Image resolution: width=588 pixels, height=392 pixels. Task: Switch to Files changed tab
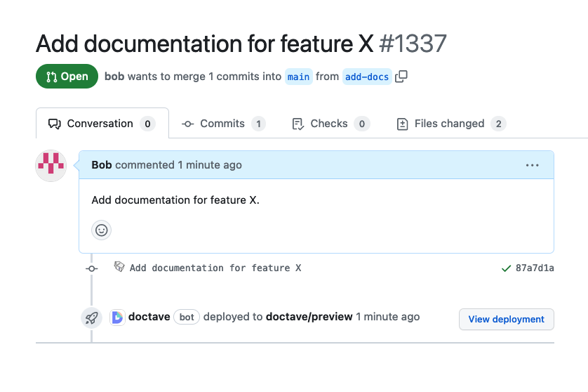(x=450, y=124)
